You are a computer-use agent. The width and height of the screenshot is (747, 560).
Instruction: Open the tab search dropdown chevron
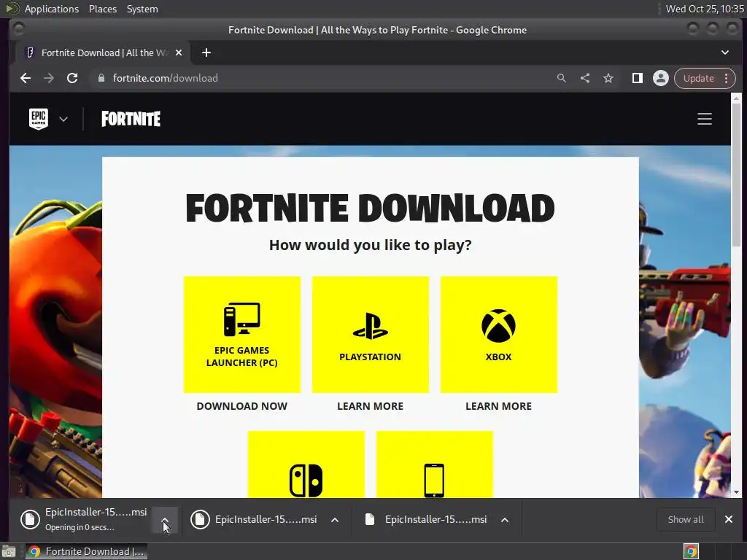[x=724, y=52]
